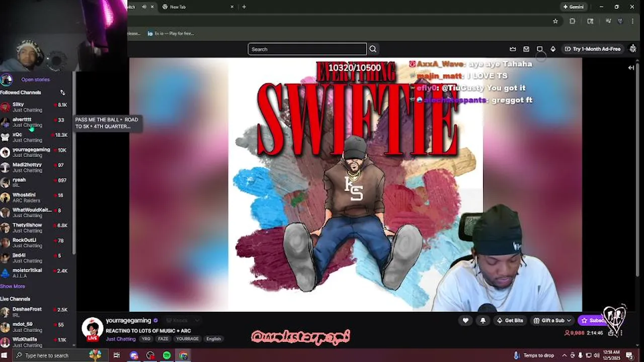Open the Windows notification center icon
Image resolution: width=644 pixels, height=362 pixels.
pos(629,355)
